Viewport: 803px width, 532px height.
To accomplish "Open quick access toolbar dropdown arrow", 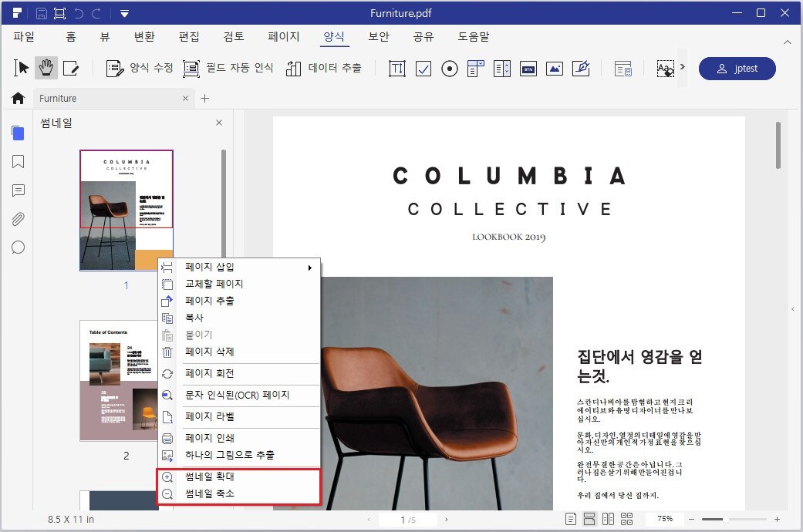I will click(x=124, y=14).
